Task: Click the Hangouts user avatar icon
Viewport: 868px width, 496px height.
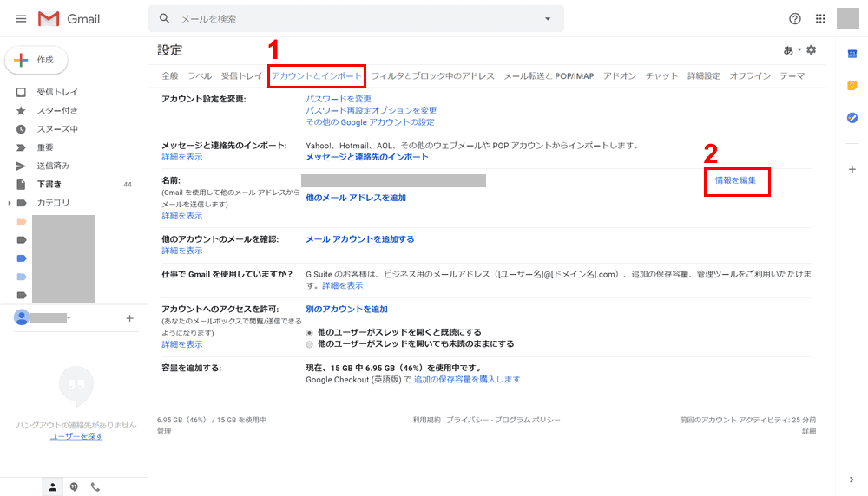Action: pyautogui.click(x=22, y=317)
